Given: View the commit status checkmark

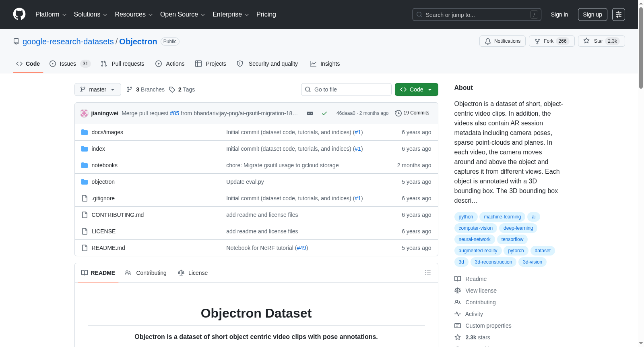Looking at the screenshot, I should (x=324, y=113).
